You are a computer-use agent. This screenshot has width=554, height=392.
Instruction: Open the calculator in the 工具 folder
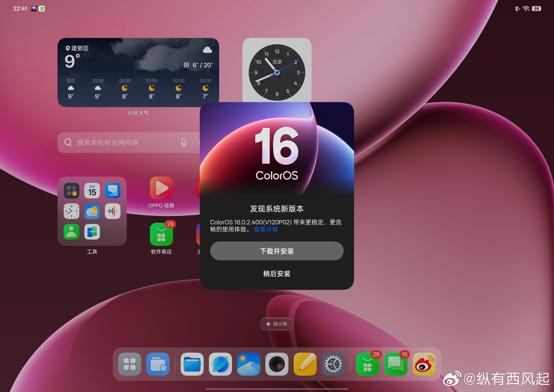71,191
